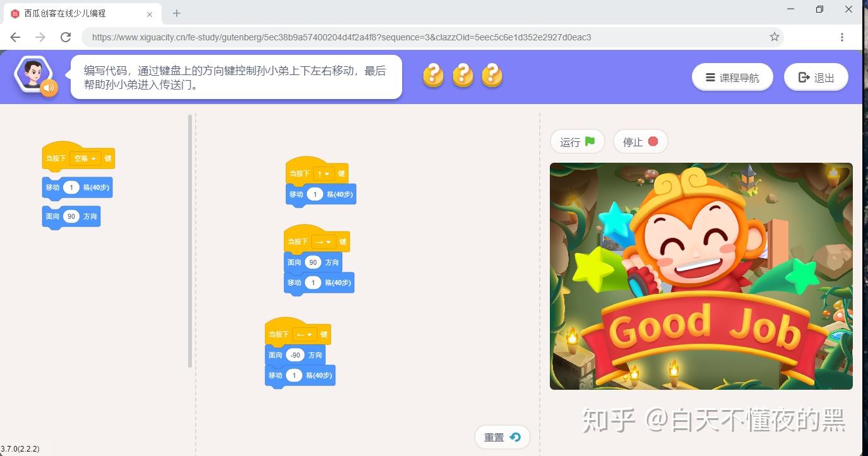Open the first question mark hint
Viewport: 868px width, 456px height.
point(433,76)
